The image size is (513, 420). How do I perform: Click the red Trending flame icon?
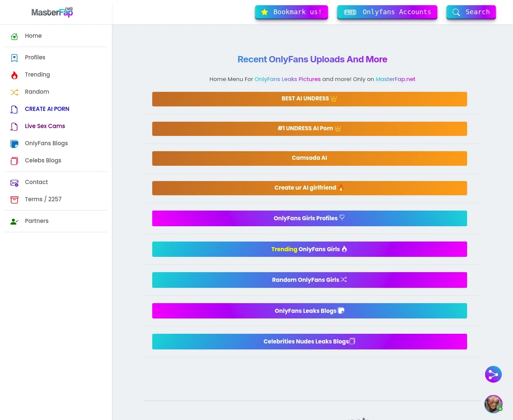tap(14, 75)
